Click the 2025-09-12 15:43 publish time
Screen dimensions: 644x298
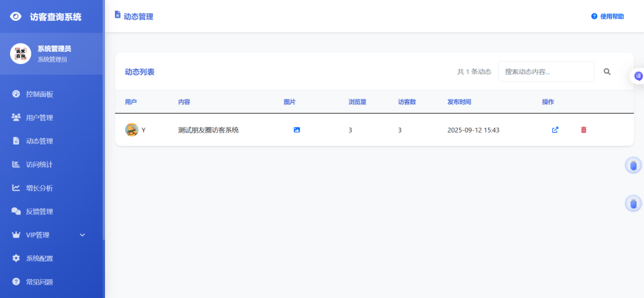click(473, 130)
